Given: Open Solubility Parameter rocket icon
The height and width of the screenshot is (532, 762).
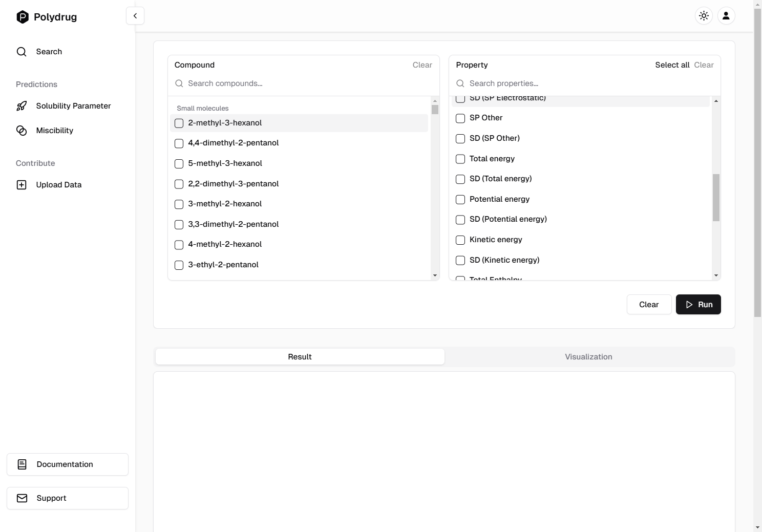Looking at the screenshot, I should (22, 106).
